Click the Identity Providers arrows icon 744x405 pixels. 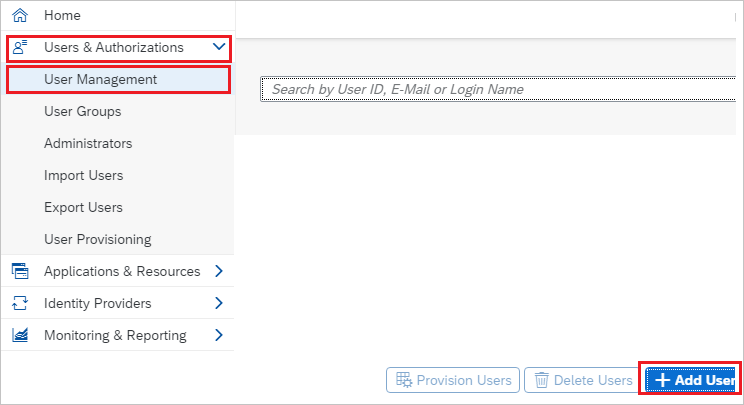click(x=20, y=303)
